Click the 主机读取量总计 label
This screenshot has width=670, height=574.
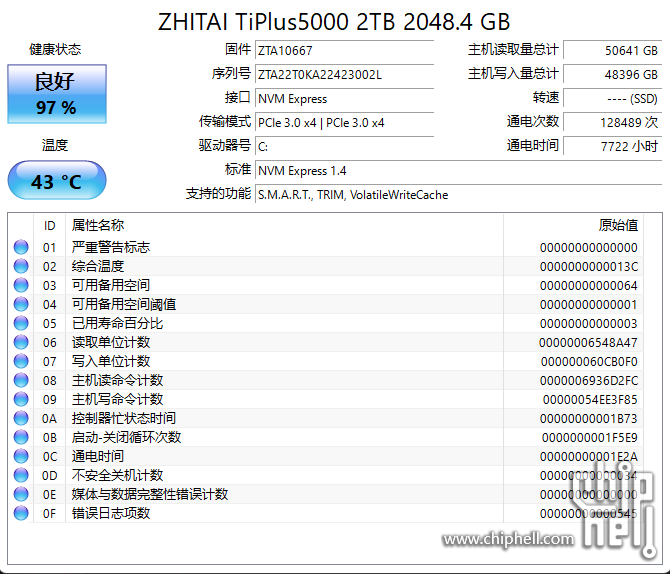tap(513, 50)
